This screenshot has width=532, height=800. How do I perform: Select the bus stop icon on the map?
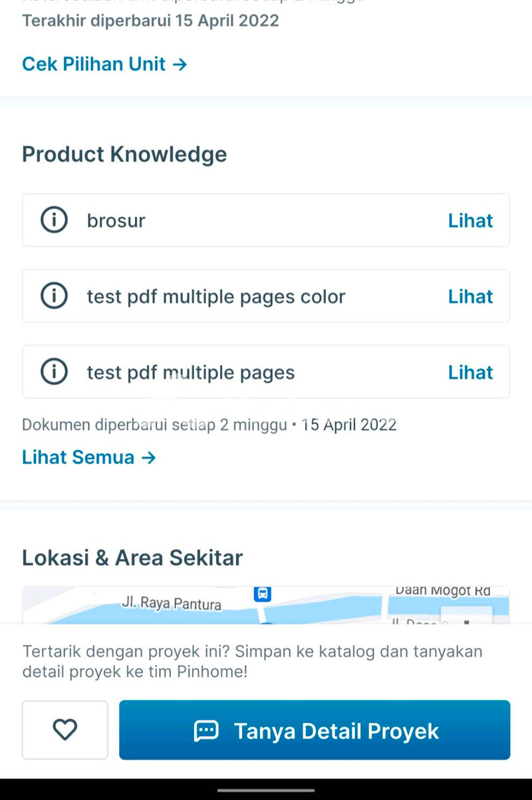click(x=263, y=593)
